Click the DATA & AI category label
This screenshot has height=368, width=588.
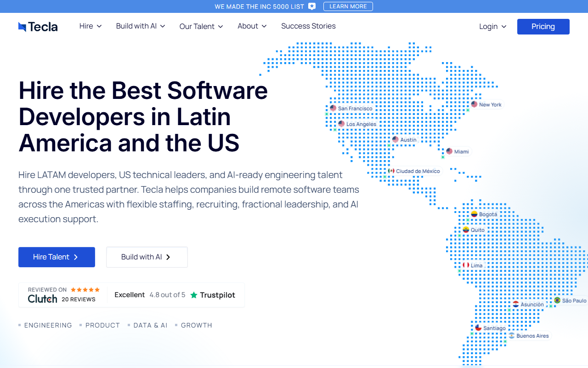point(151,325)
